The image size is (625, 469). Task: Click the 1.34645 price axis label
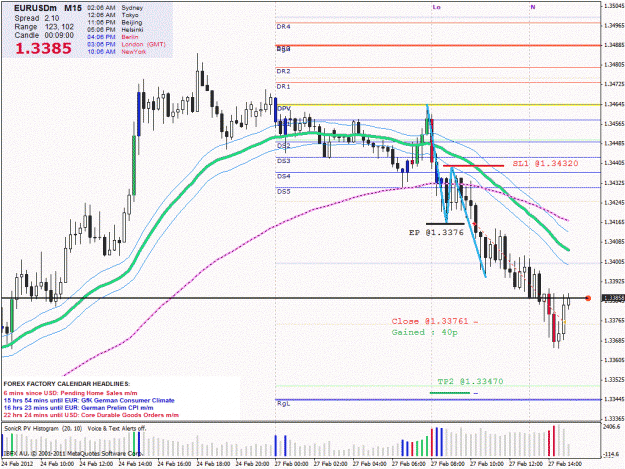pos(614,104)
